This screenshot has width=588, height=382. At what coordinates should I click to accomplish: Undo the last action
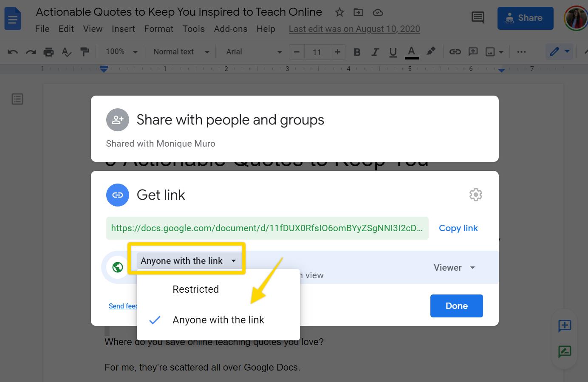[x=13, y=52]
